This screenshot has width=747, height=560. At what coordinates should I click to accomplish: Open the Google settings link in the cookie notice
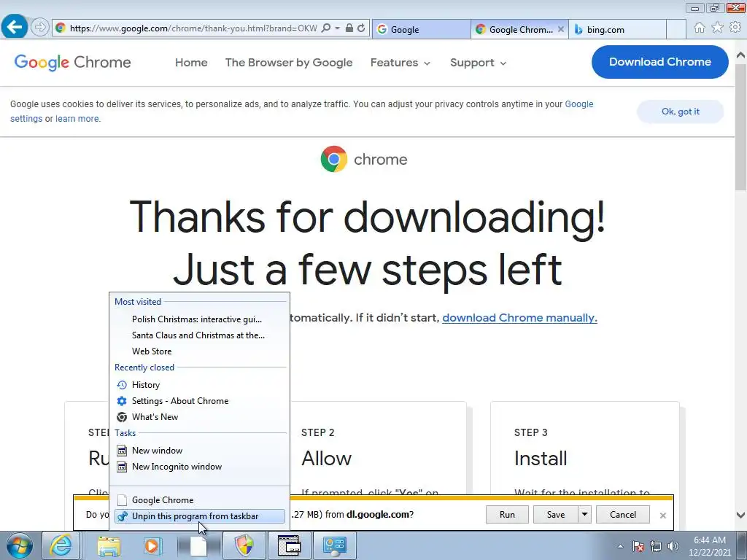pyautogui.click(x=578, y=104)
